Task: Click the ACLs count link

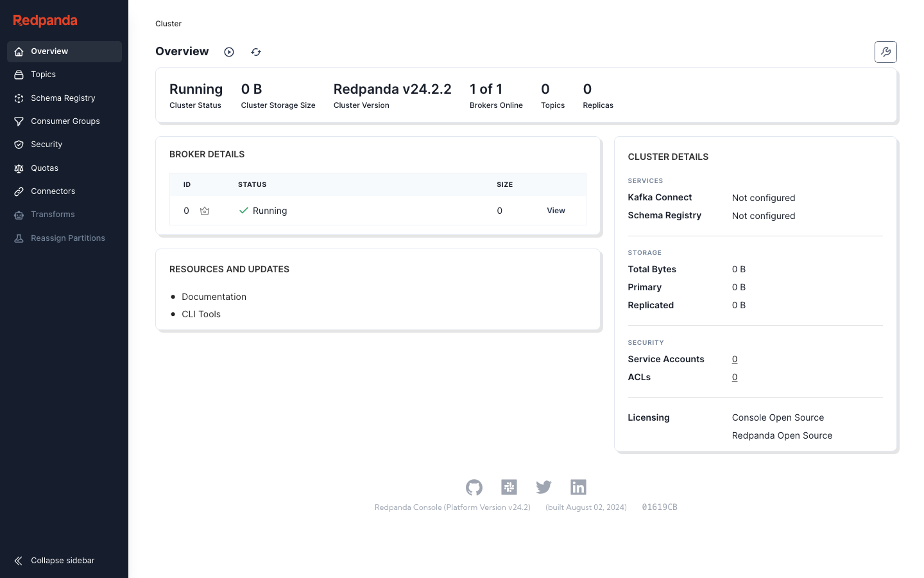Action: pos(735,378)
